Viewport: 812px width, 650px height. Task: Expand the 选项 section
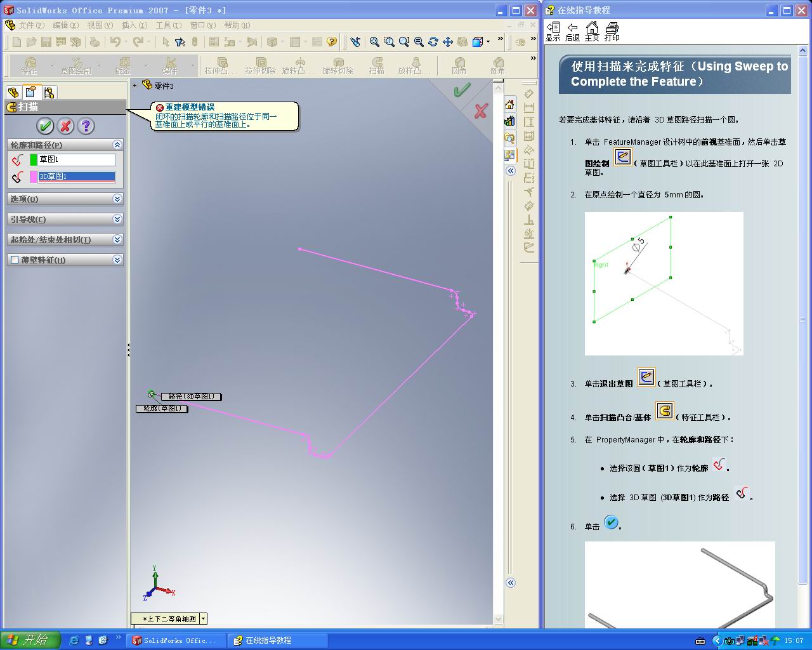pyautogui.click(x=117, y=199)
